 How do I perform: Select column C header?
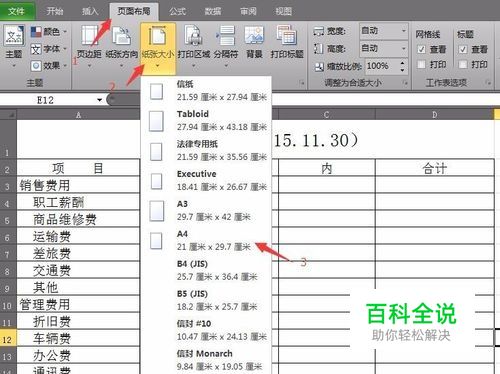[327, 115]
